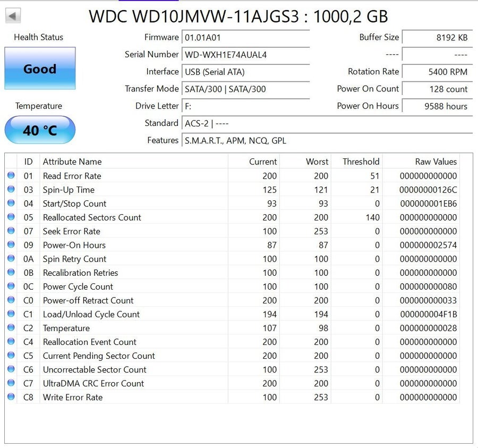Select the Reallocated Sectors Count attribute name
Viewport: 478px width, 448px height.
click(92, 217)
